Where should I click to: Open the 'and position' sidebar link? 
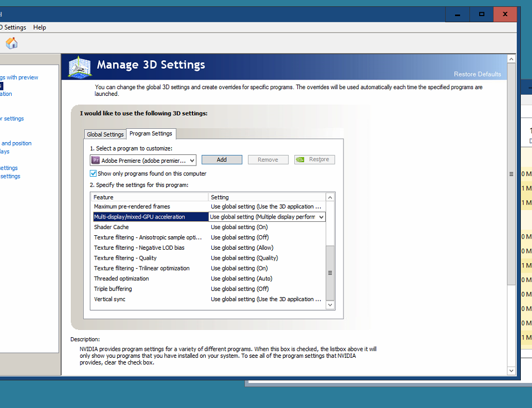click(x=16, y=143)
